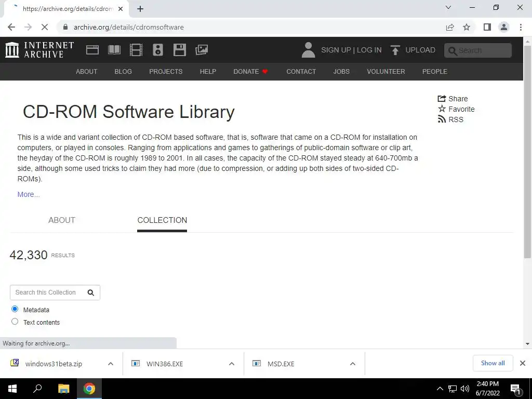Click the UPLOAD text link
Screen dimensions: 532x399
pyautogui.click(x=420, y=50)
